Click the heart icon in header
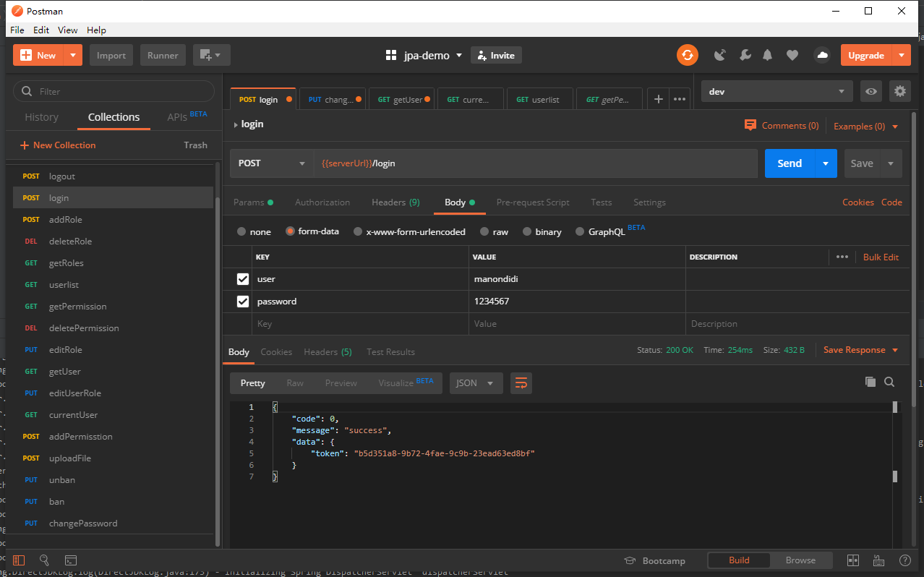Image resolution: width=924 pixels, height=577 pixels. pos(792,55)
